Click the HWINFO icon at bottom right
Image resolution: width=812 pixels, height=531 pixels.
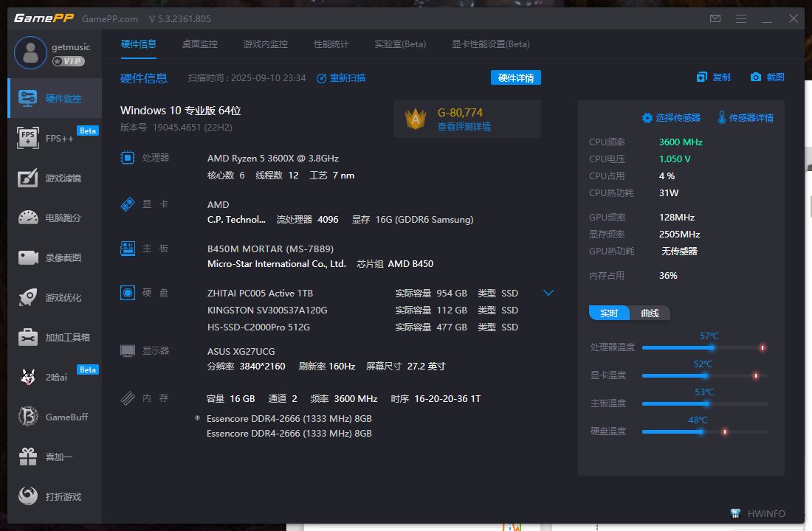pyautogui.click(x=734, y=513)
